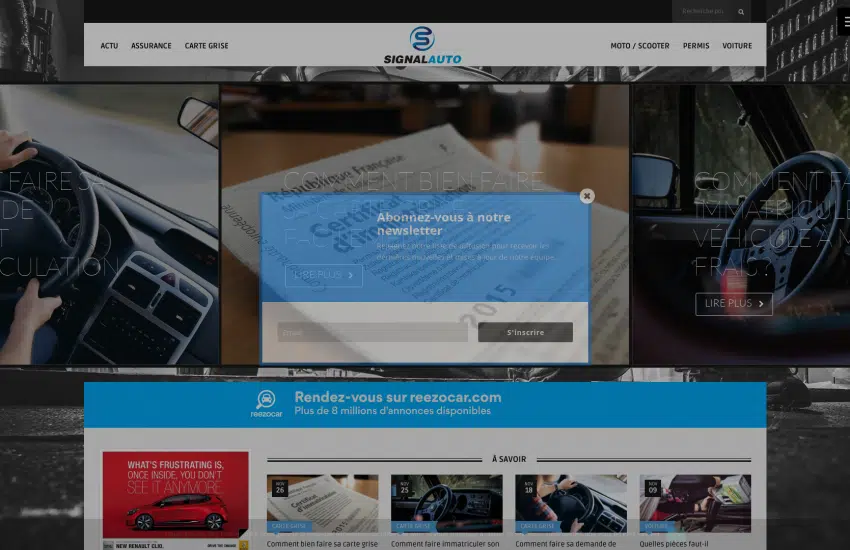The height and width of the screenshot is (550, 850).
Task: Click the red Renault Clio advertisement
Action: (176, 500)
